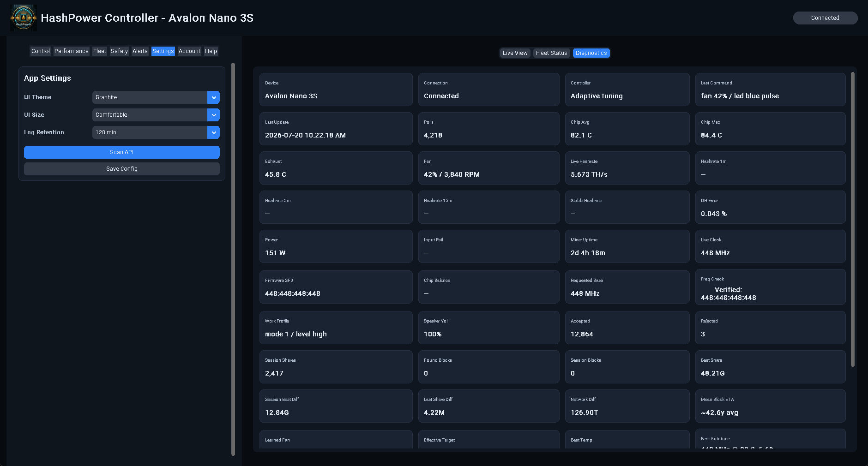This screenshot has height=466, width=868.
Task: Click the Exhaust value 45.8 C
Action: click(276, 174)
